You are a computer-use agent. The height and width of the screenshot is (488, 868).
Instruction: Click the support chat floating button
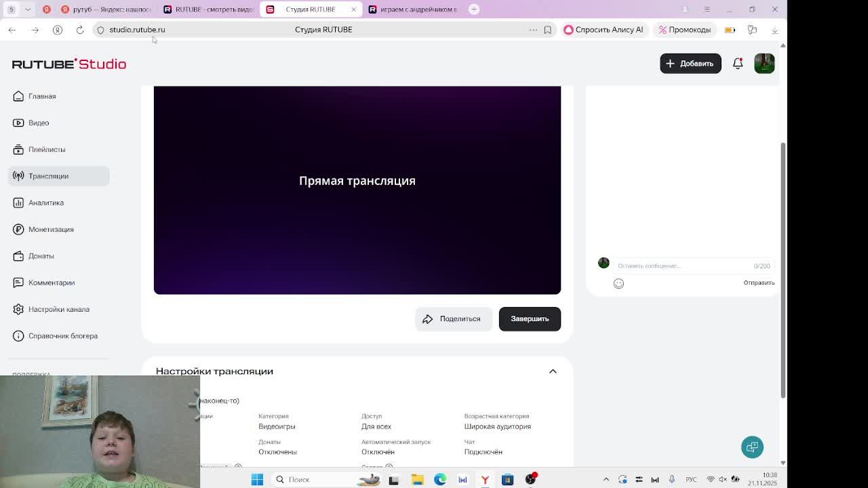752,447
